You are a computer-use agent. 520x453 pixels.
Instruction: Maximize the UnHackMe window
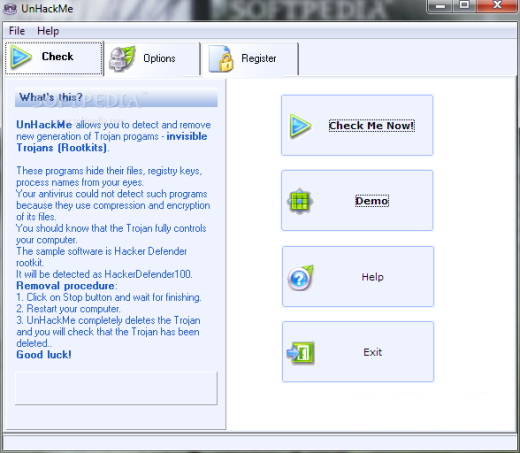pos(464,6)
